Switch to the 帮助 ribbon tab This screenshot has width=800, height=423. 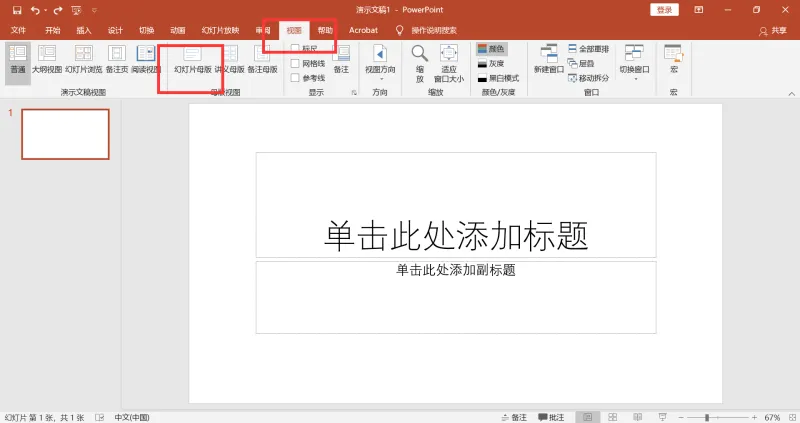325,30
